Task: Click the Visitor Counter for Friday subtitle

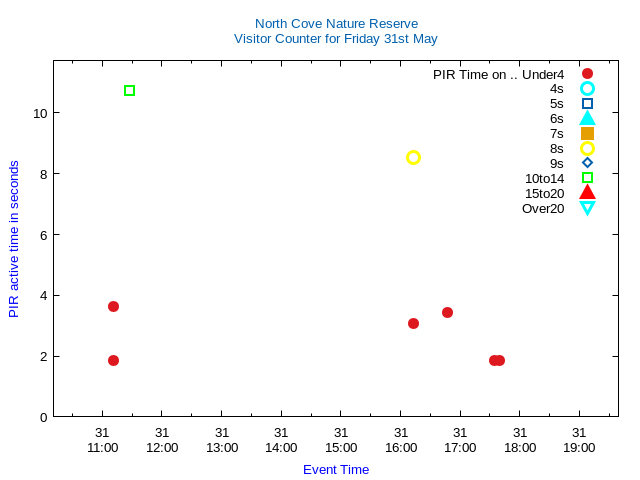Action: 336,39
